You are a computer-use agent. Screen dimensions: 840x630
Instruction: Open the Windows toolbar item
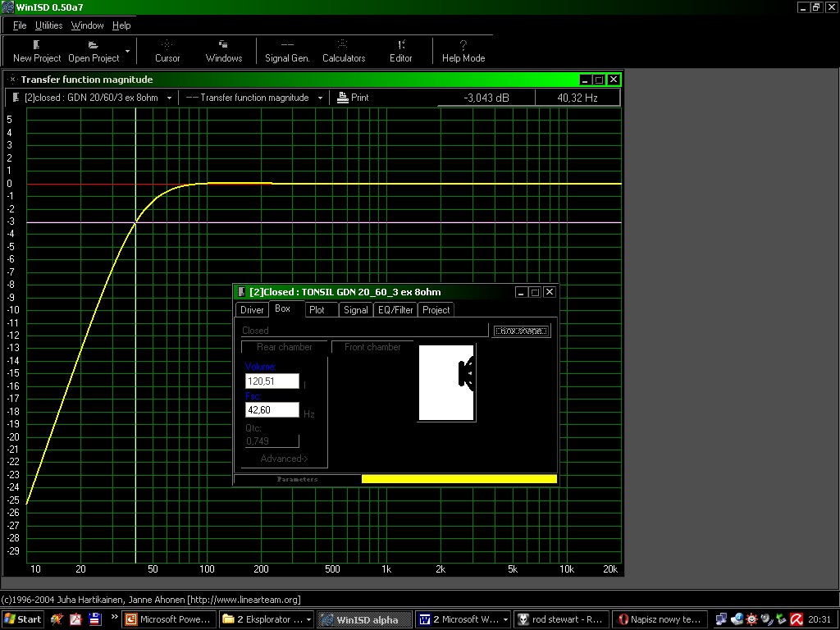223,51
